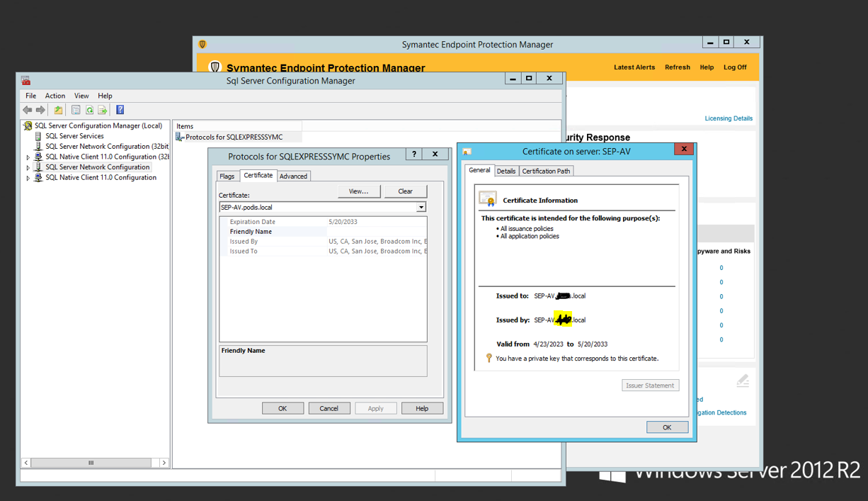Click the tree pane horizontal scrollbar thumb
868x501 pixels.
click(91, 463)
